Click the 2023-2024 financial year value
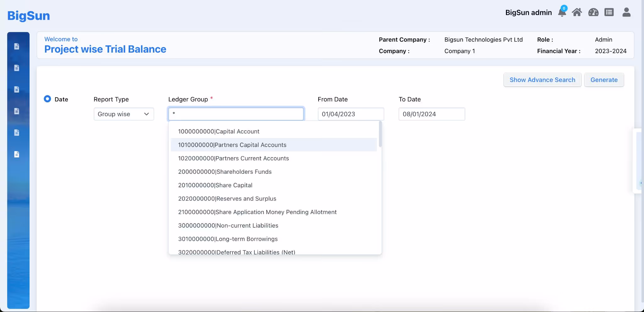This screenshot has height=312, width=644. (x=611, y=51)
